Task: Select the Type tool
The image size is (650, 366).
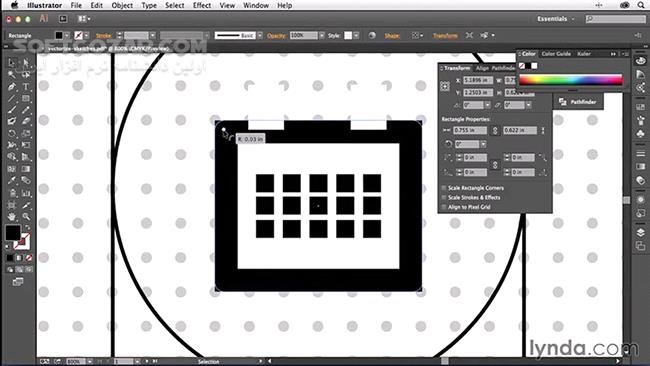Action: coord(26,87)
